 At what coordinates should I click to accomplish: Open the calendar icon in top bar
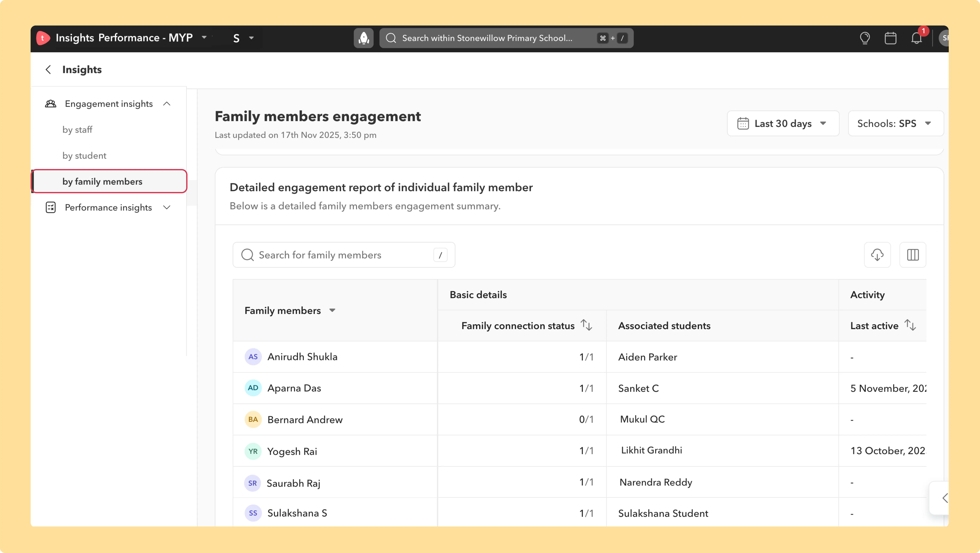click(891, 38)
